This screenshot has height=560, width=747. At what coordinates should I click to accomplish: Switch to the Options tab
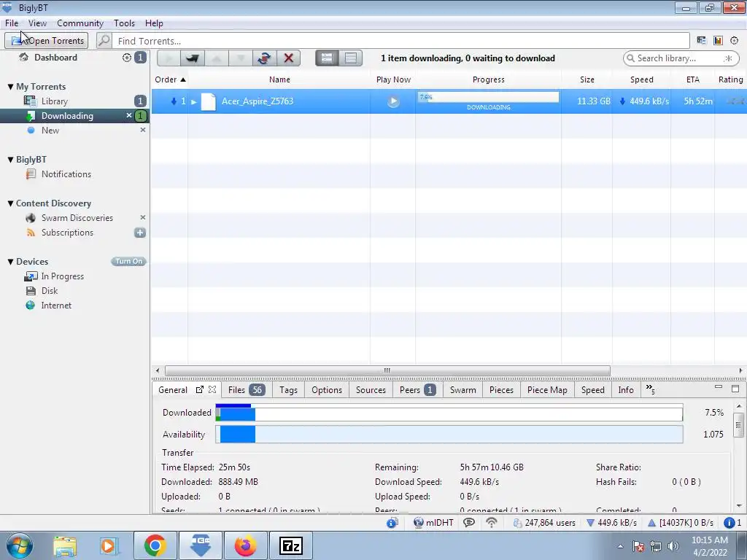[327, 390]
